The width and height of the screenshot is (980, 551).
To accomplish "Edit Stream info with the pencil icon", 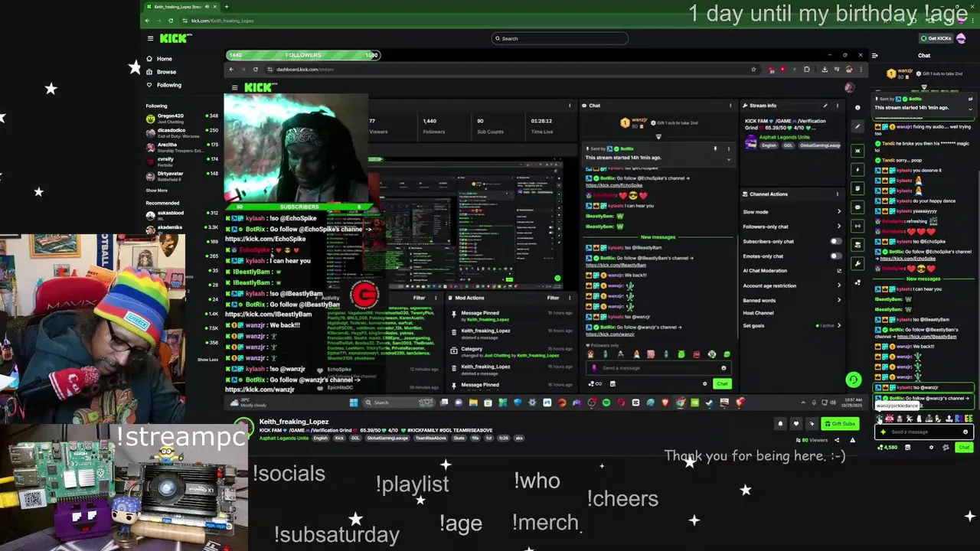I will coord(825,106).
